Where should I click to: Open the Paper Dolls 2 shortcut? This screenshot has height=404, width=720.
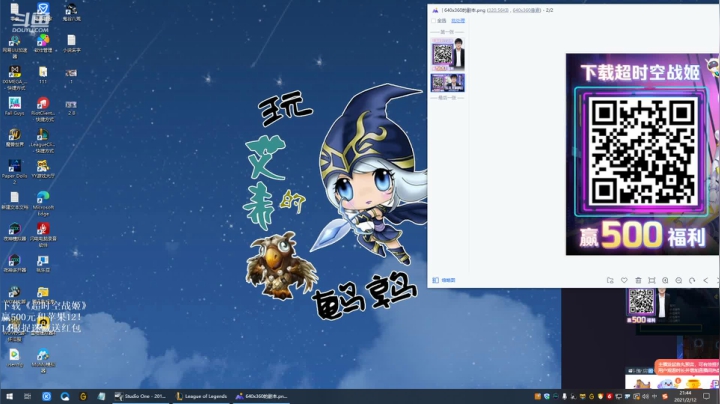click(14, 172)
